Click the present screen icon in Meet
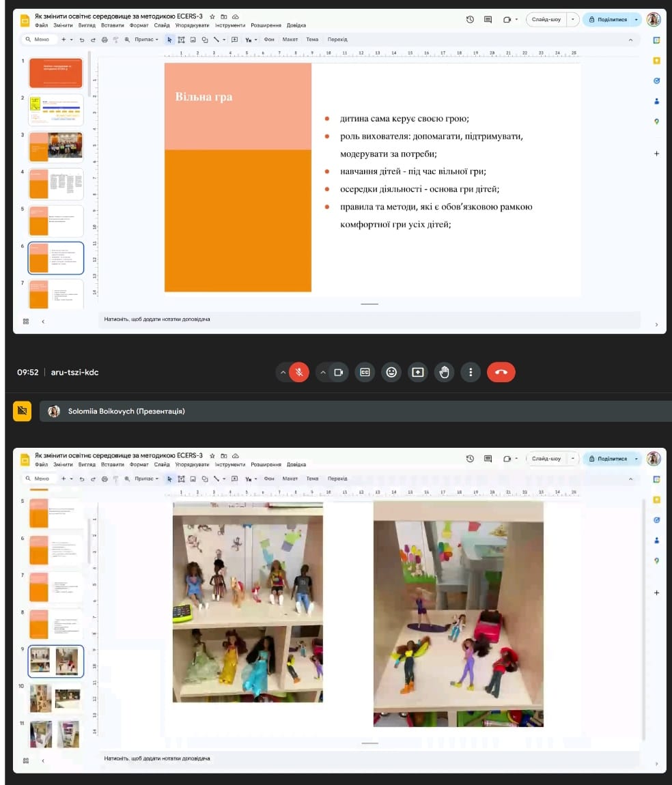 coord(417,372)
